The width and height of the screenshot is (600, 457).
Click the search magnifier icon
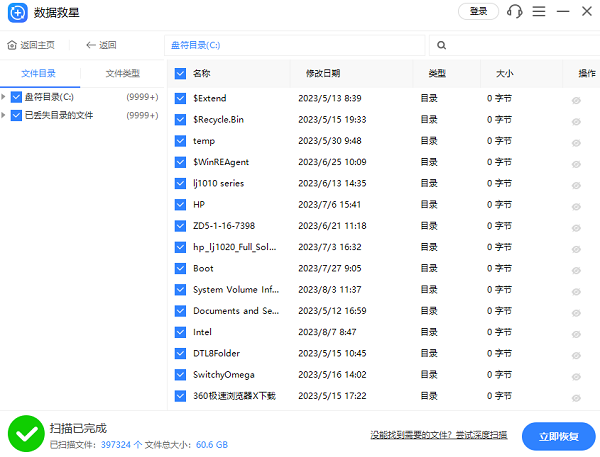[x=441, y=45]
